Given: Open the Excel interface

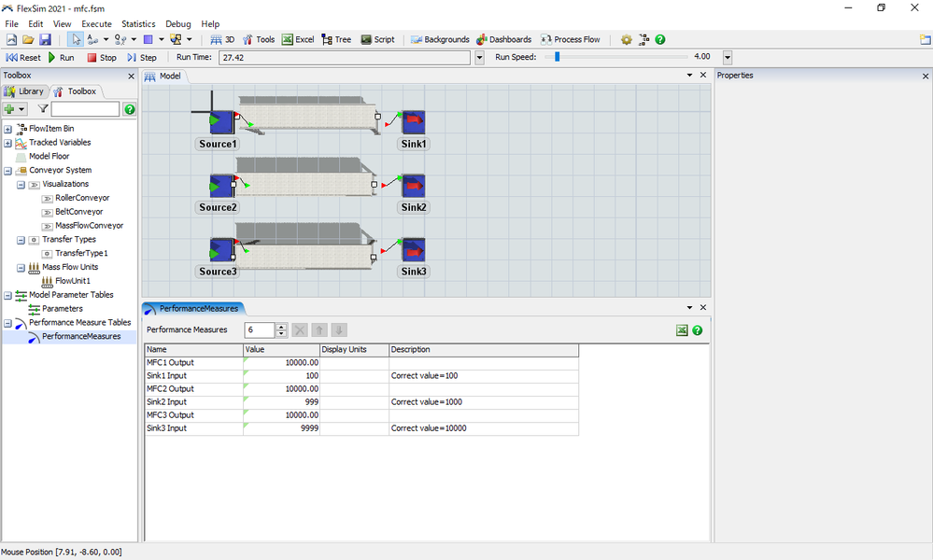Looking at the screenshot, I should (x=298, y=39).
